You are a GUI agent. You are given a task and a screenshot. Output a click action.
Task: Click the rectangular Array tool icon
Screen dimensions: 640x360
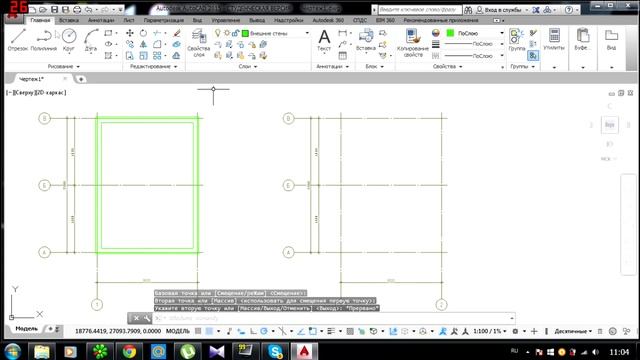(x=157, y=56)
